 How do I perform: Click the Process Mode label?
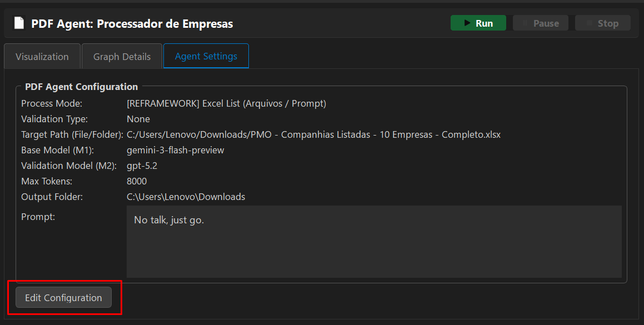click(x=52, y=103)
